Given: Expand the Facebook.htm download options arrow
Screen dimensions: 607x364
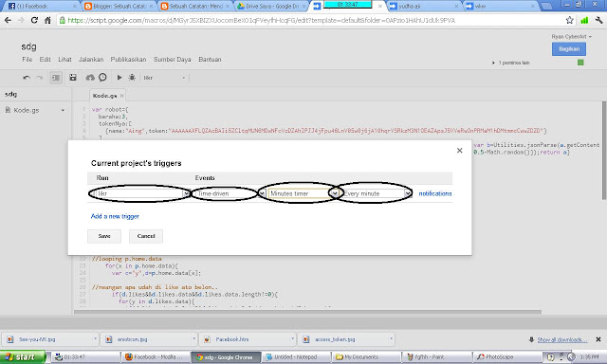Looking at the screenshot, I should (293, 338).
